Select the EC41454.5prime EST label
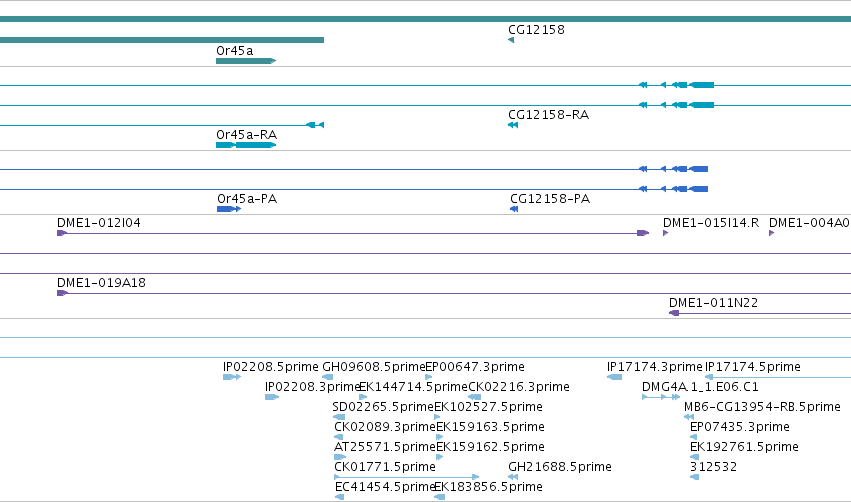 [x=385, y=487]
